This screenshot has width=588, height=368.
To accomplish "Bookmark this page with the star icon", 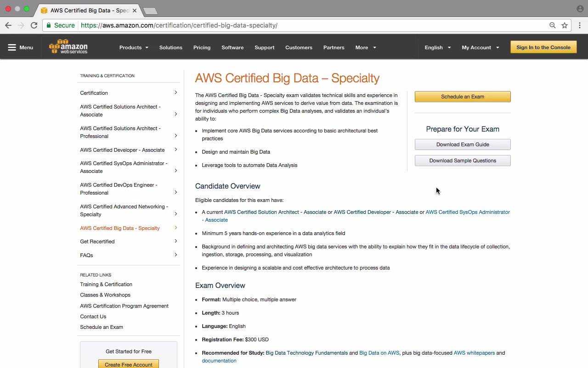I will 565,25.
